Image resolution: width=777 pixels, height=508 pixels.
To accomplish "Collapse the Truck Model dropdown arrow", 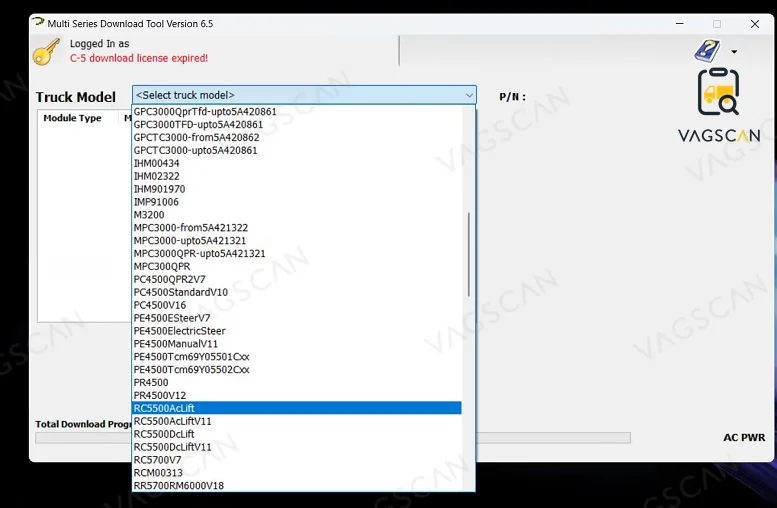I will 469,95.
